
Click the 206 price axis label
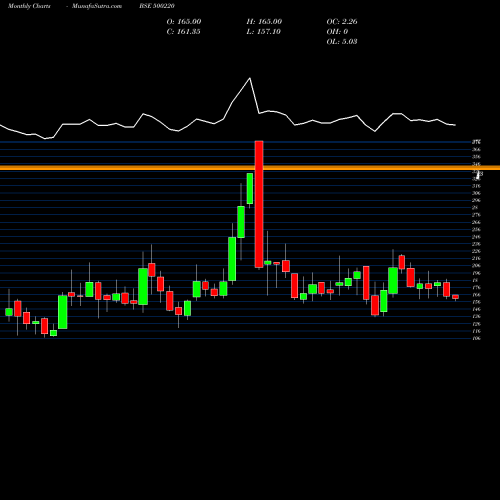coord(476,266)
